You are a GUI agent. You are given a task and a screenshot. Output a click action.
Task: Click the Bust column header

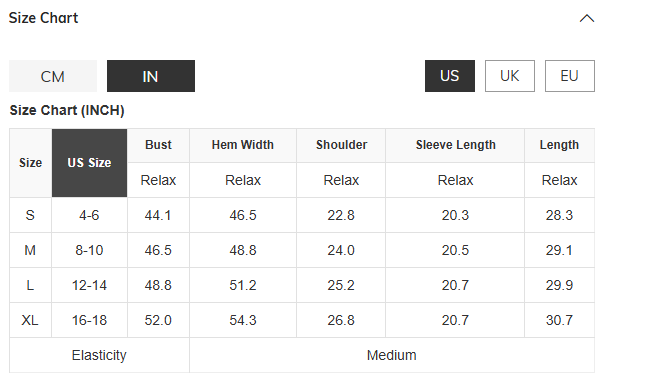pyautogui.click(x=158, y=145)
